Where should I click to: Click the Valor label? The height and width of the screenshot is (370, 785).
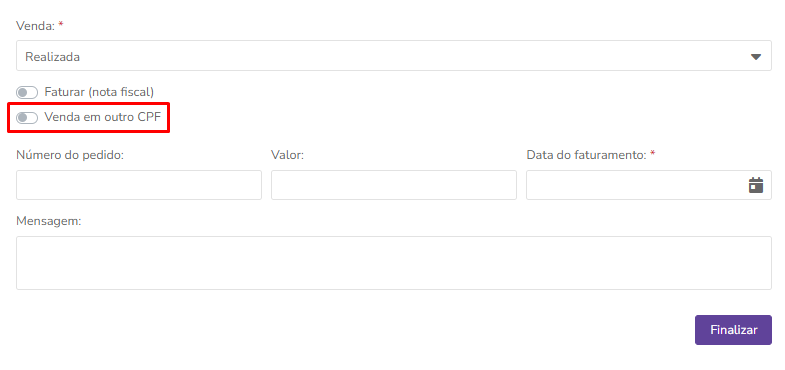point(288,155)
